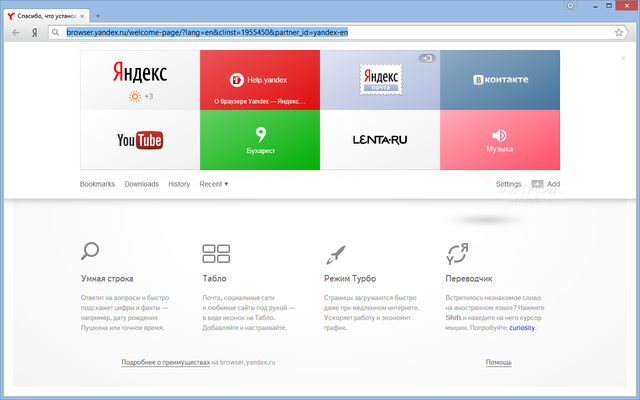The image size is (640, 400).
Task: Maximize the browser window
Action: [x=609, y=6]
